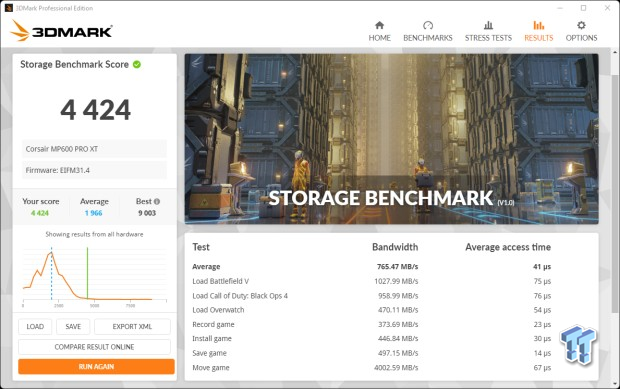This screenshot has width=620, height=389.
Task: Click the 3DMark title bar app icon
Action: (8, 8)
